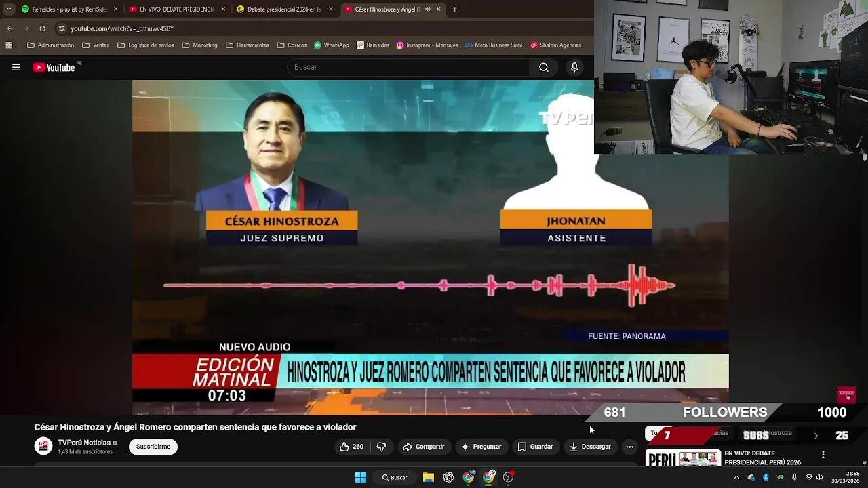Click the youtube.com URL address bar
The width and height of the screenshot is (868, 488).
[122, 28]
